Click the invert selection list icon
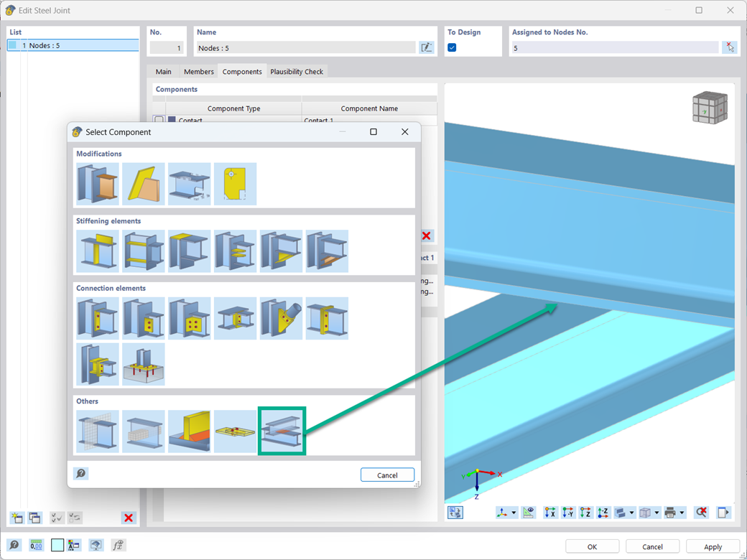Screen dimensions: 747x560 75,518
